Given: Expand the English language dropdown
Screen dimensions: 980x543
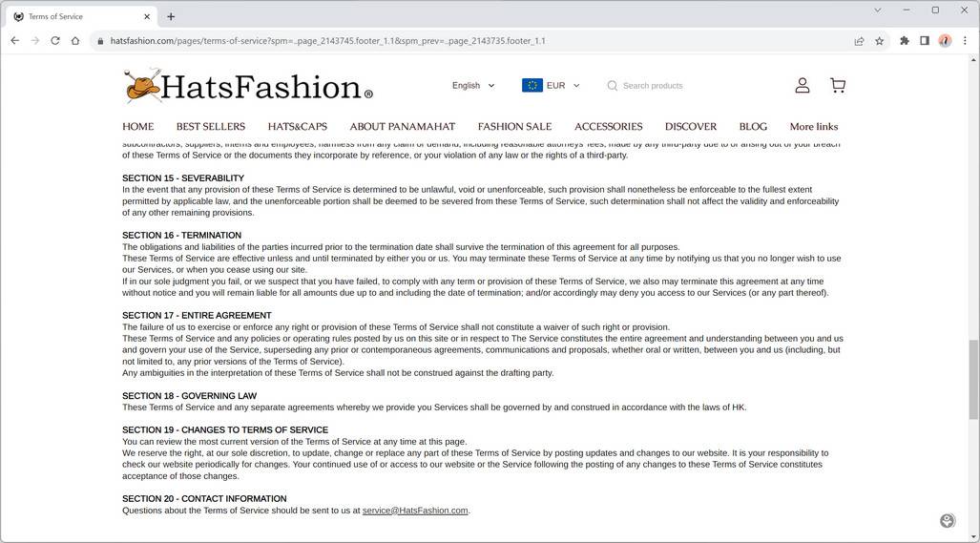Looking at the screenshot, I should [x=473, y=86].
